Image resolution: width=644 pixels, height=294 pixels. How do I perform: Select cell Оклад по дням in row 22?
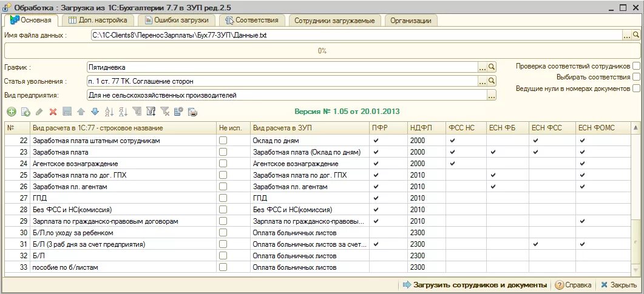click(310, 141)
